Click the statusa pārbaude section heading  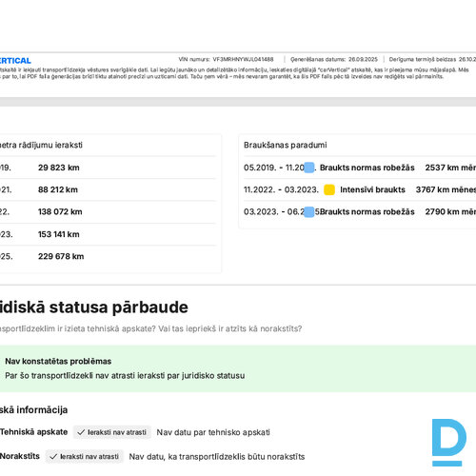click(94, 307)
